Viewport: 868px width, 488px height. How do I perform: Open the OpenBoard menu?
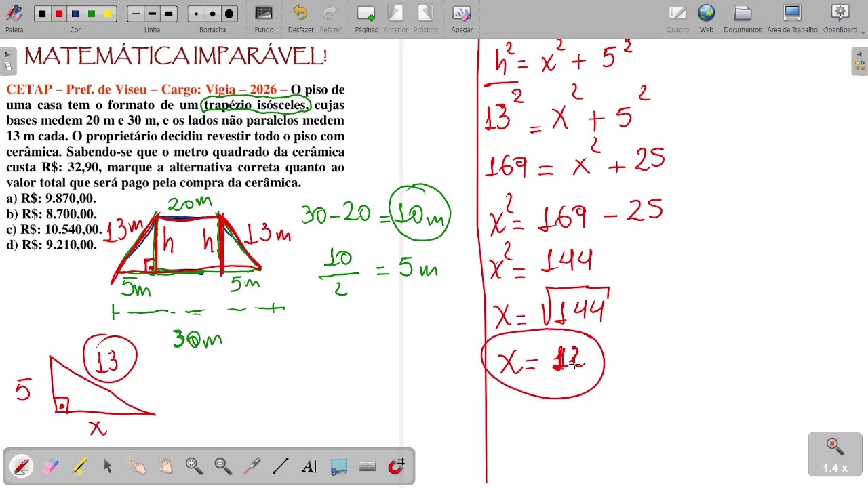(841, 18)
